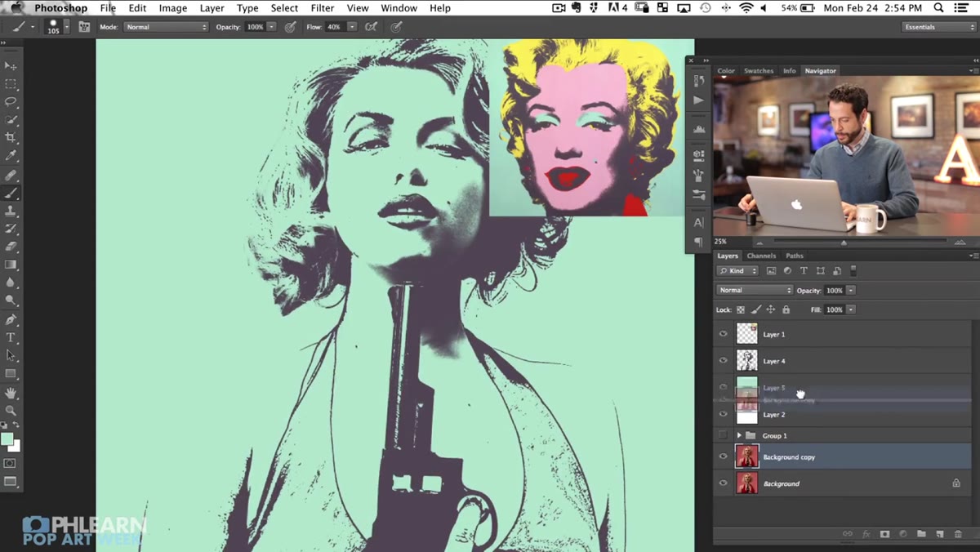Toggle lock all padlock icon
The image size is (980, 552).
[x=786, y=310]
